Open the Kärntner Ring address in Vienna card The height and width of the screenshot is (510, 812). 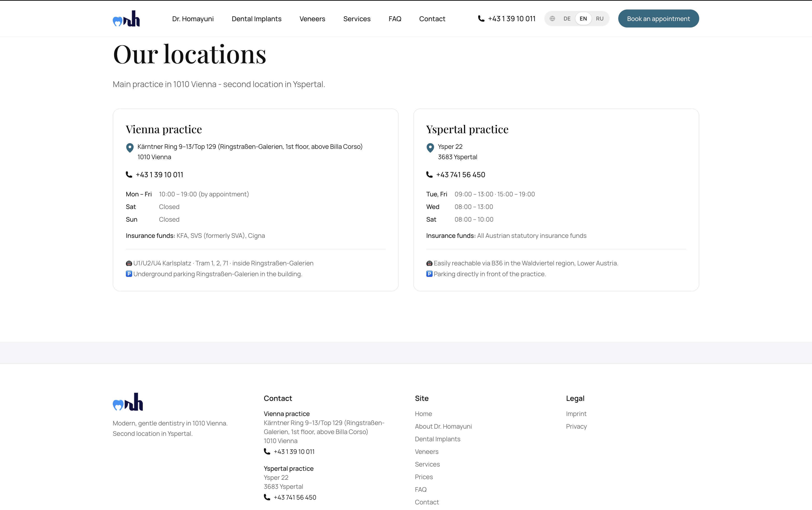[x=250, y=152]
